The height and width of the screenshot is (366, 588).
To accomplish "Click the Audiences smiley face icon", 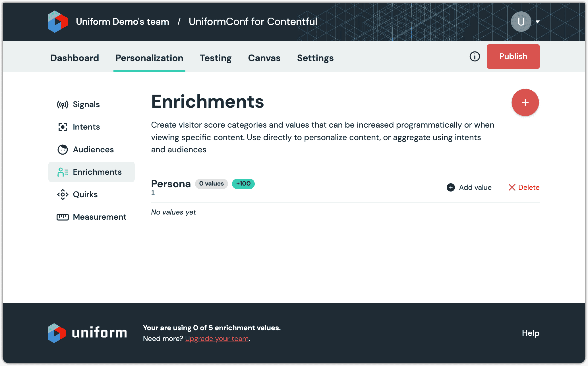I will (x=62, y=149).
